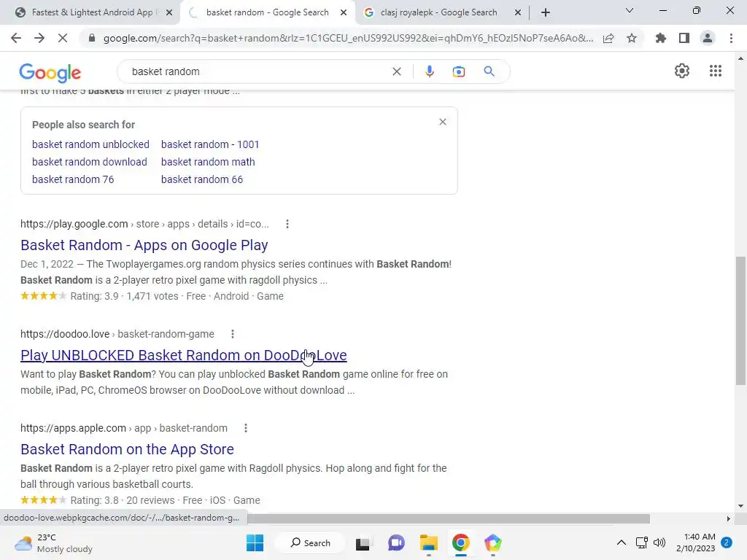Open Google apps grid
The width and height of the screenshot is (747, 560).
(715, 71)
